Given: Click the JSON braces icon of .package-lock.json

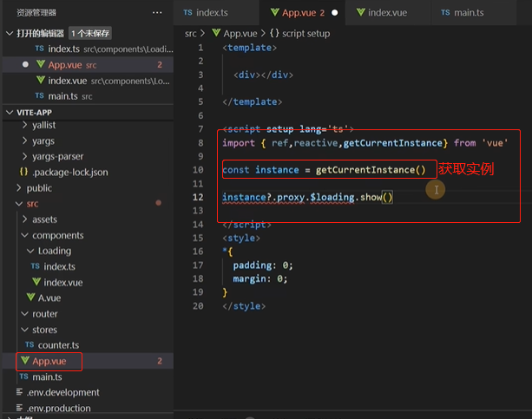Looking at the screenshot, I should (23, 172).
